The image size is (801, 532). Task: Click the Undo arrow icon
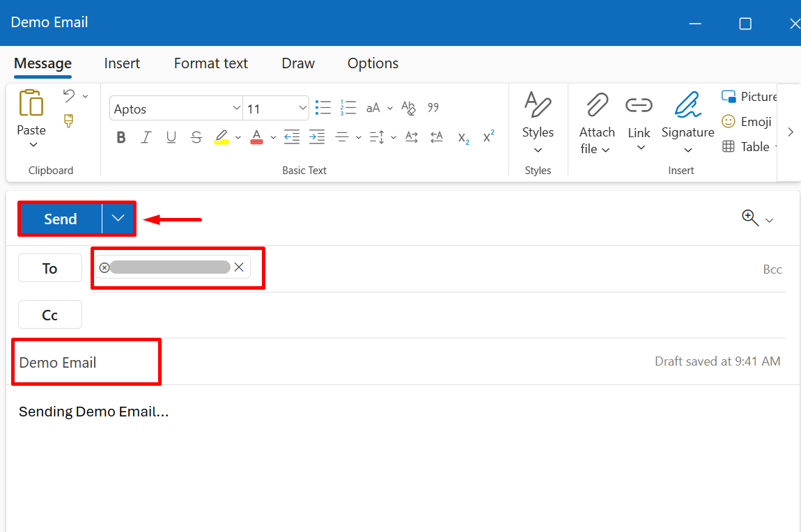pyautogui.click(x=69, y=95)
